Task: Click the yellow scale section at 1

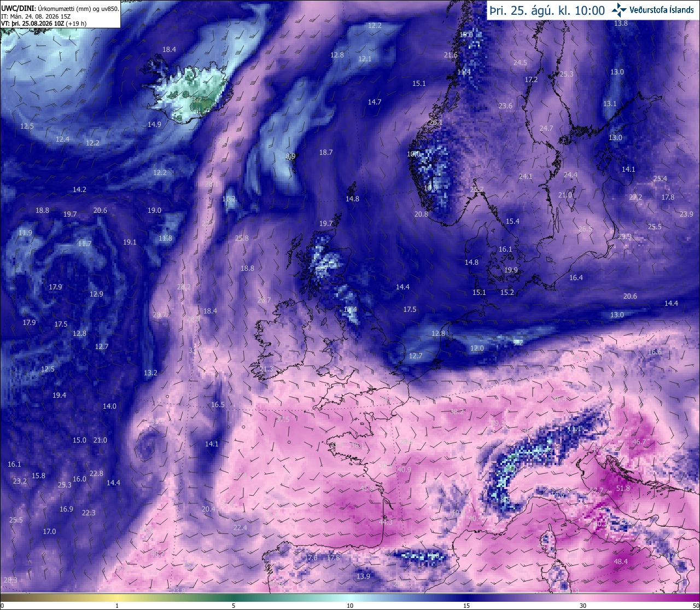Action: click(x=117, y=597)
